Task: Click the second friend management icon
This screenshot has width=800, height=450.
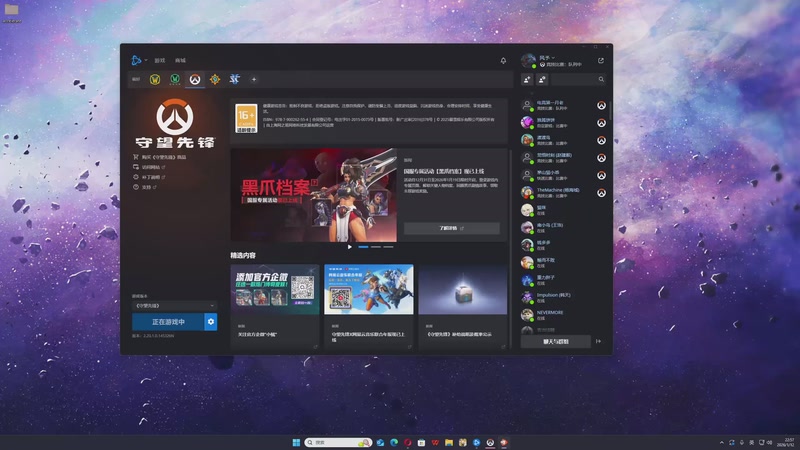Action: coord(542,79)
